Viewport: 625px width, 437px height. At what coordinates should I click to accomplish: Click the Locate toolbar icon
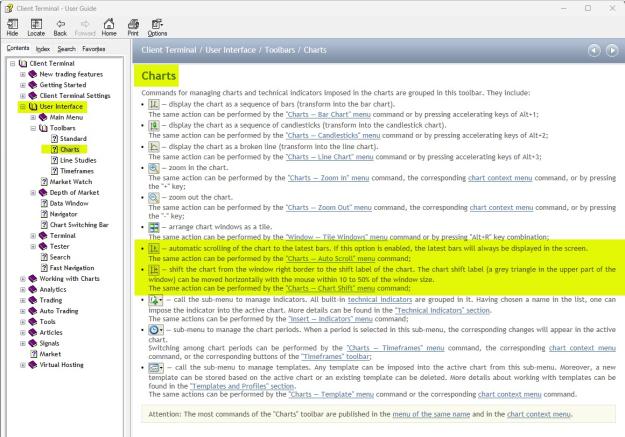36,28
